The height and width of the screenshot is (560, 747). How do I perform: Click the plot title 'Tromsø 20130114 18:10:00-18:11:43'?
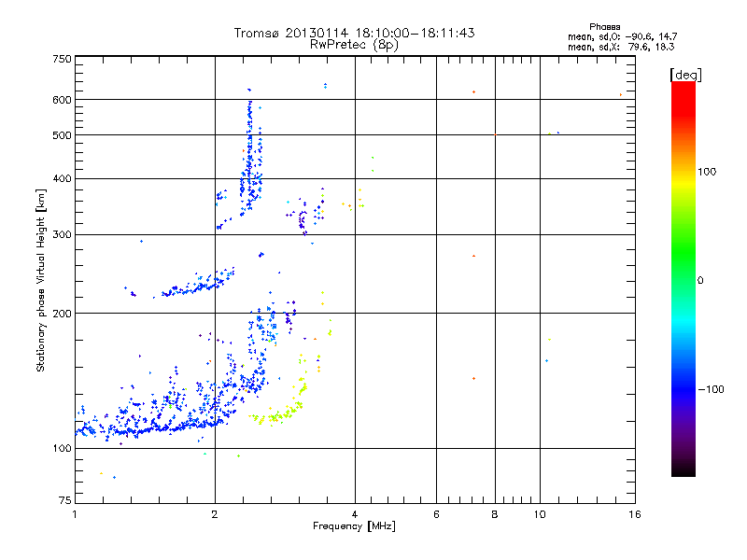coord(354,33)
